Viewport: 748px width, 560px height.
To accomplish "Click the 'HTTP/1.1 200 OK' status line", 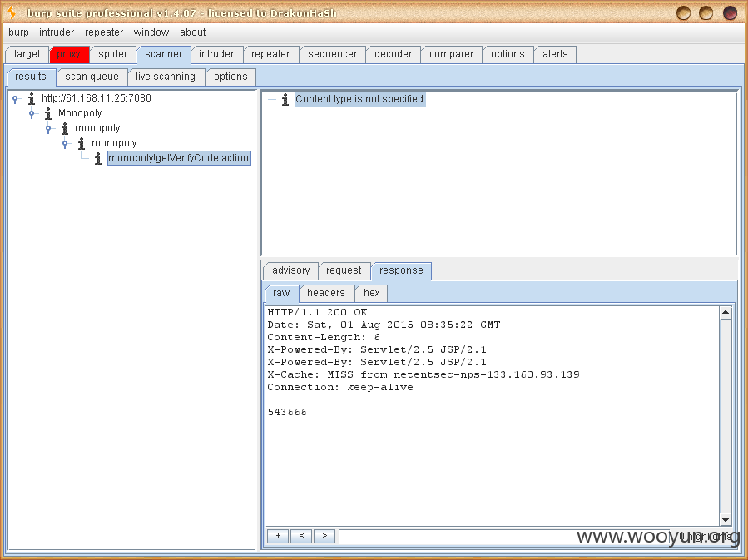I will pyautogui.click(x=317, y=312).
